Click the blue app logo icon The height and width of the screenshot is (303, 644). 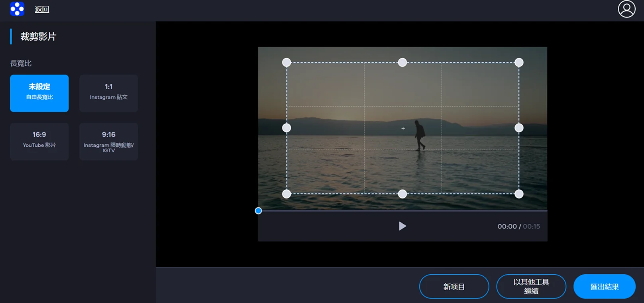[x=17, y=9]
